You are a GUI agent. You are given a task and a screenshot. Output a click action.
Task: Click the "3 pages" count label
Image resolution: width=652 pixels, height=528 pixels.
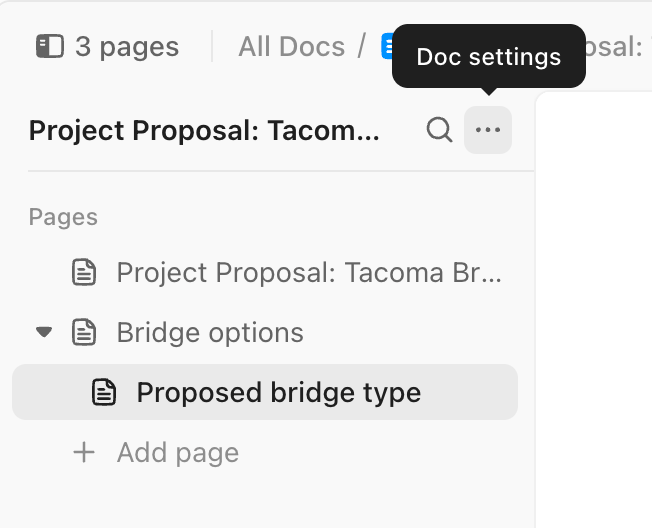click(x=127, y=46)
